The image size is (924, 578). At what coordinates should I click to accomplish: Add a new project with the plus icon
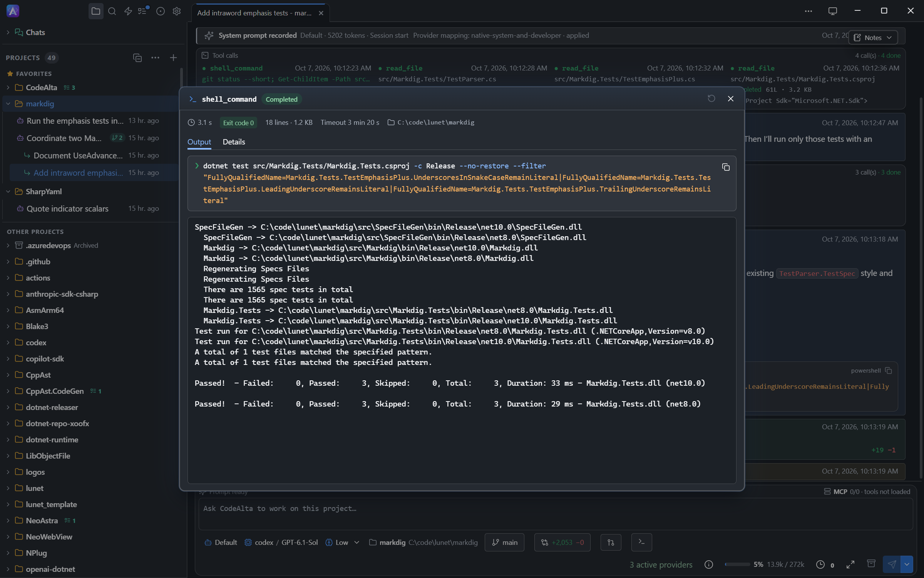coord(173,57)
